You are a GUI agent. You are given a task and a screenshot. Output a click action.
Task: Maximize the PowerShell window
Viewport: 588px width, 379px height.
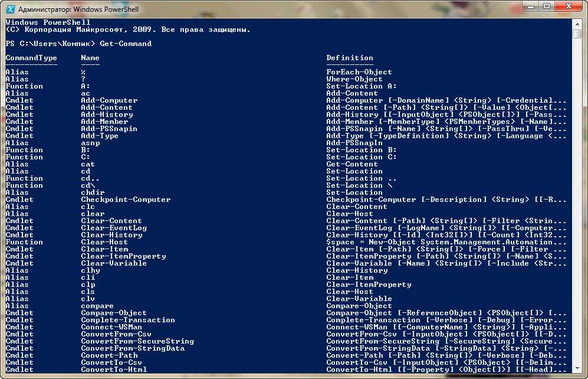pyautogui.click(x=544, y=8)
